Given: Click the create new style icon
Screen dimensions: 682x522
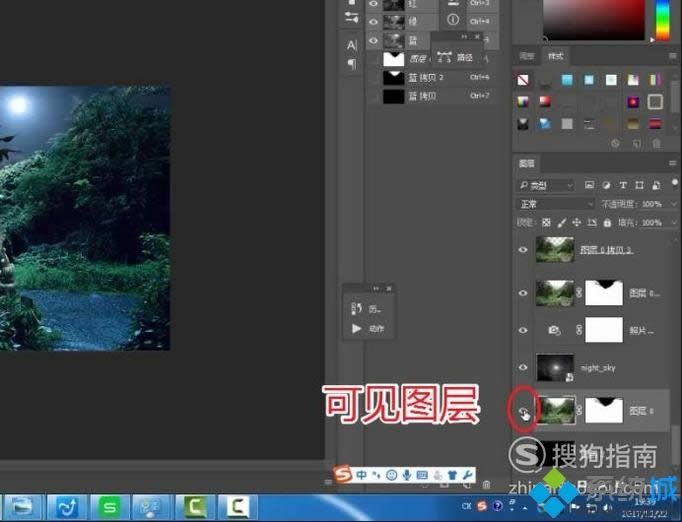Looking at the screenshot, I should coord(636,144).
